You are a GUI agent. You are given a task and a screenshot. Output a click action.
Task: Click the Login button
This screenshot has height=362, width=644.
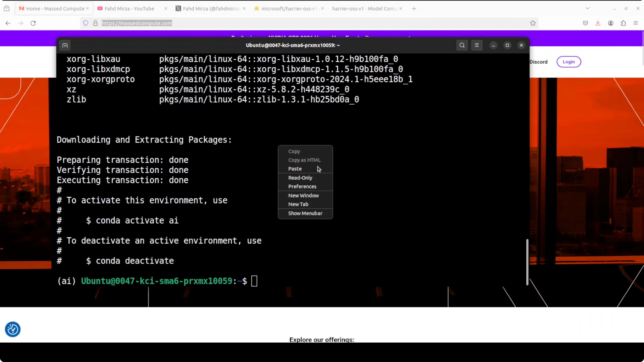pyautogui.click(x=569, y=62)
